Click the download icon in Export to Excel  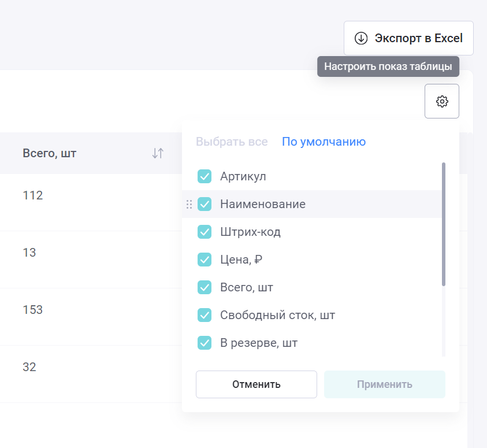pyautogui.click(x=361, y=38)
